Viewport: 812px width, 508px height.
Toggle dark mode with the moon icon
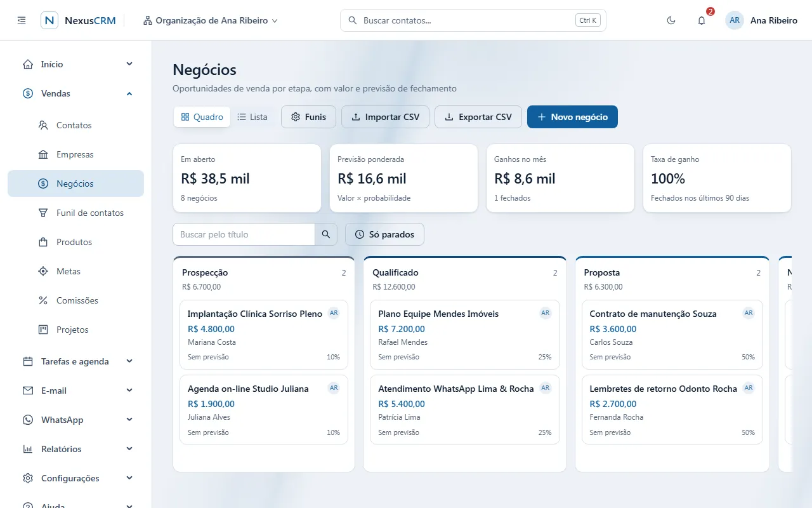[x=671, y=20]
